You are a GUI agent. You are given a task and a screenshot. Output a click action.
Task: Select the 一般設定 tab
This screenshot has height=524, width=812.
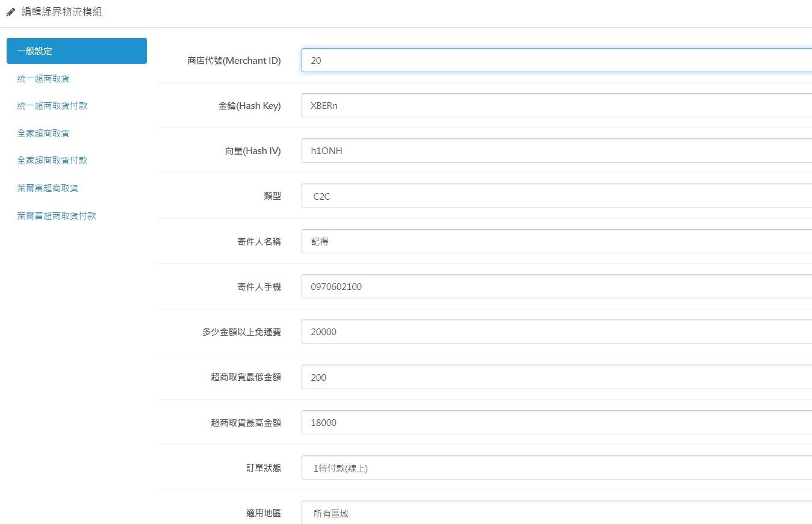pos(76,51)
